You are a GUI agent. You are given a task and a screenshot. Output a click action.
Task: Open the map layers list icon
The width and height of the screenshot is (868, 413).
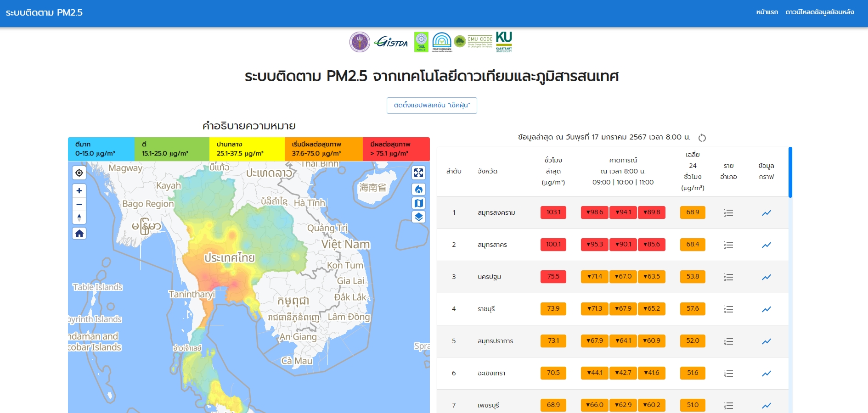click(x=418, y=217)
